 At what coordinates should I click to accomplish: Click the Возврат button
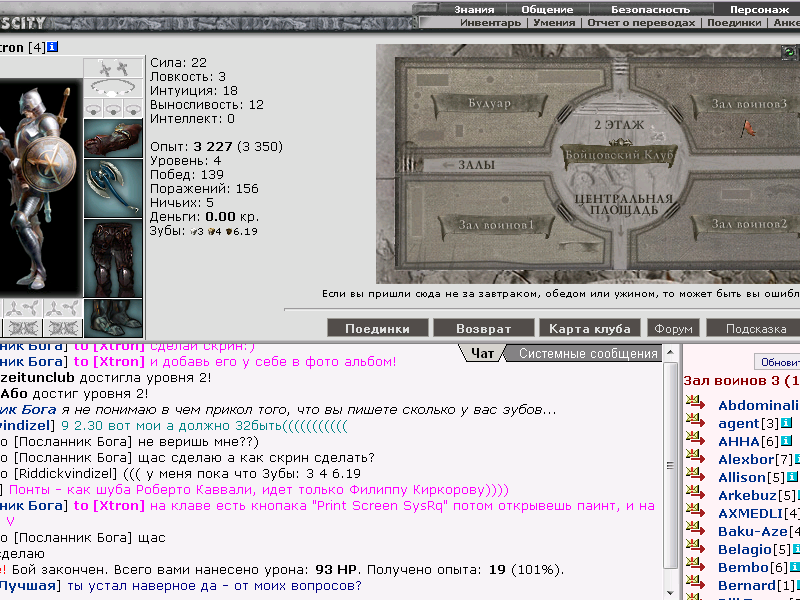click(484, 328)
